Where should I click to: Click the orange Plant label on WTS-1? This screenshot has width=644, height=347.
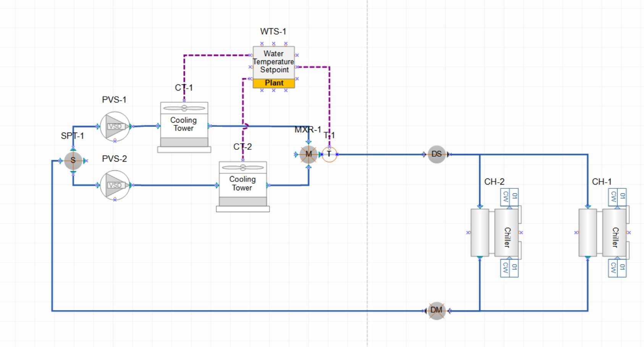(x=273, y=83)
